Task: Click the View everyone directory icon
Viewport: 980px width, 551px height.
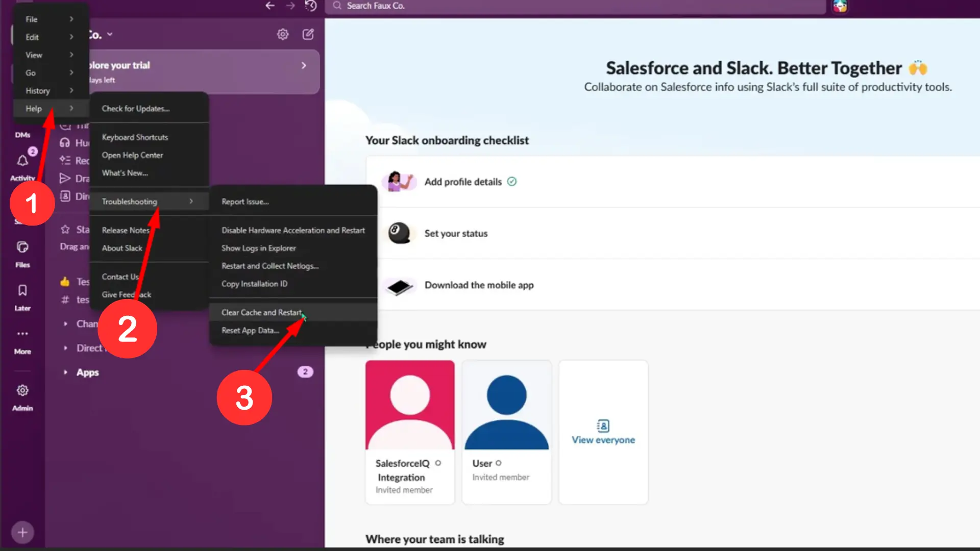Action: click(603, 425)
